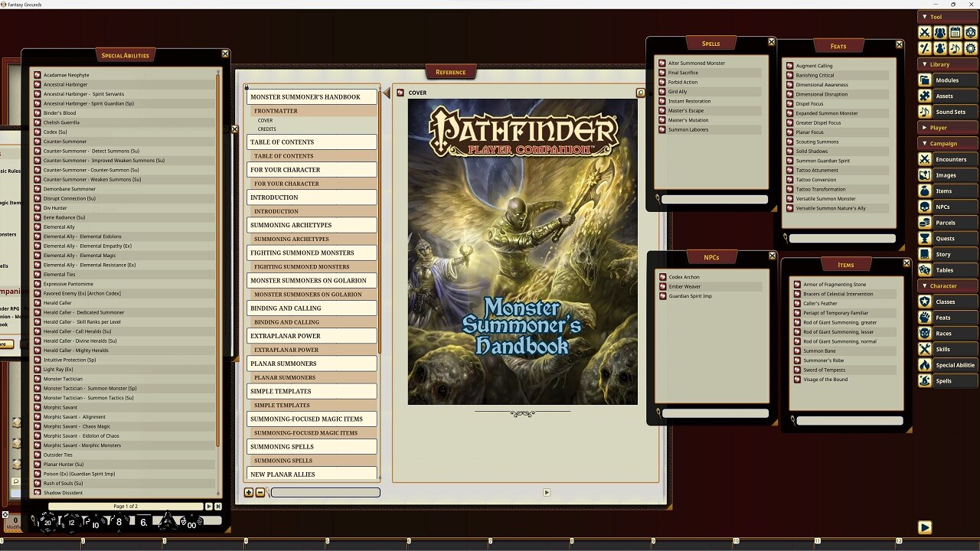Open the Sound tool icon
The height and width of the screenshot is (551, 980).
(955, 47)
